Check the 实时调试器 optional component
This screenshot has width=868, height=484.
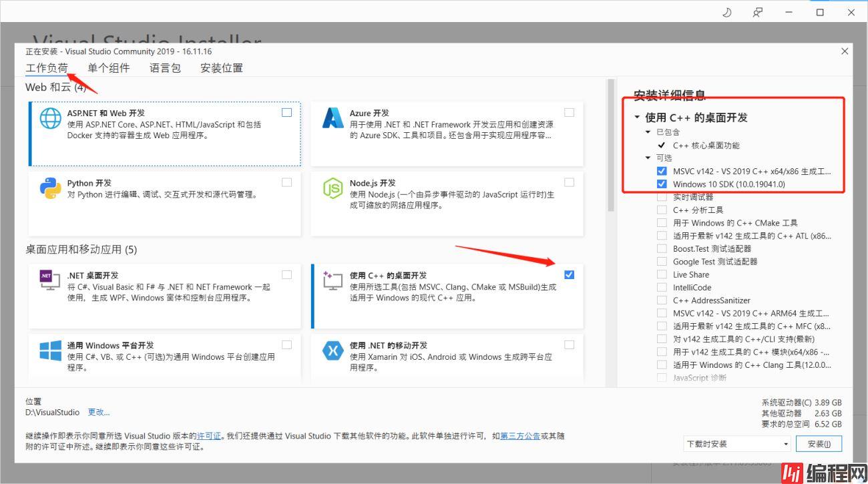(662, 197)
